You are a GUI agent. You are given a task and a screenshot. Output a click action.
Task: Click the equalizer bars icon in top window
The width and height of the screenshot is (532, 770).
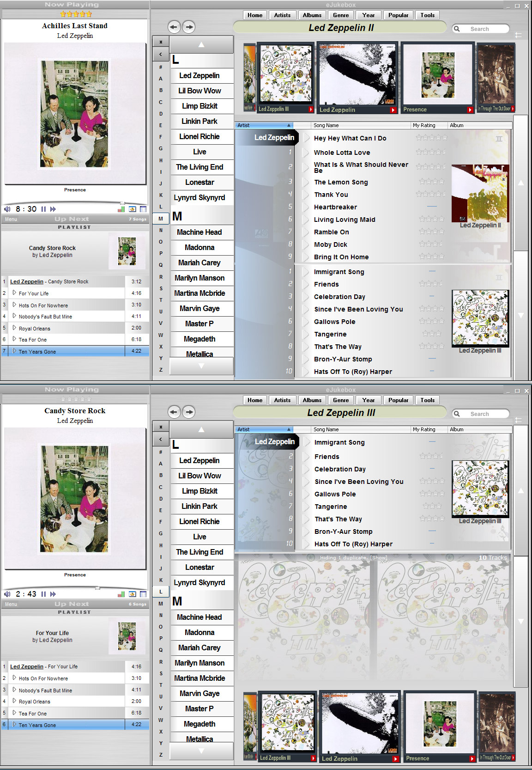[121, 209]
